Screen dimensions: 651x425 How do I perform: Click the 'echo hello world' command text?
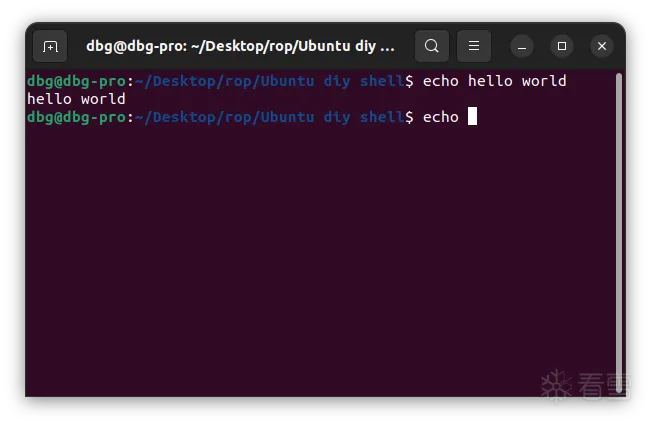(x=494, y=81)
